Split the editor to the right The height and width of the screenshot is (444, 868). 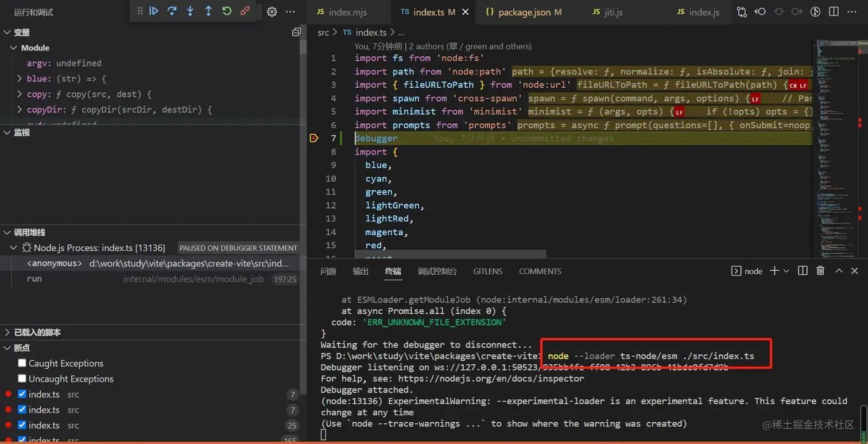coord(834,12)
